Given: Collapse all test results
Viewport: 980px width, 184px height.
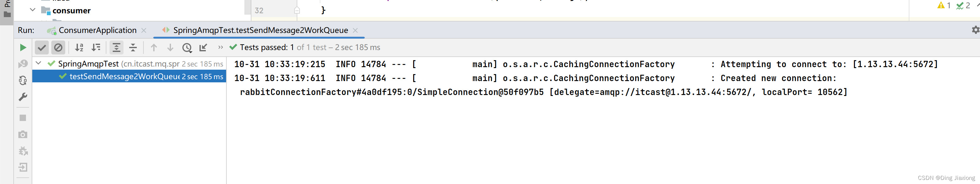Looking at the screenshot, I should click(133, 48).
